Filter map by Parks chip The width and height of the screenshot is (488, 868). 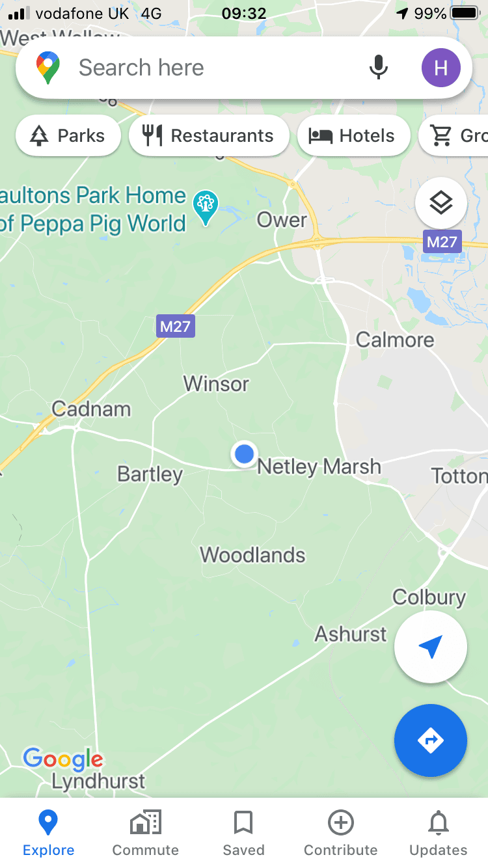pos(68,135)
